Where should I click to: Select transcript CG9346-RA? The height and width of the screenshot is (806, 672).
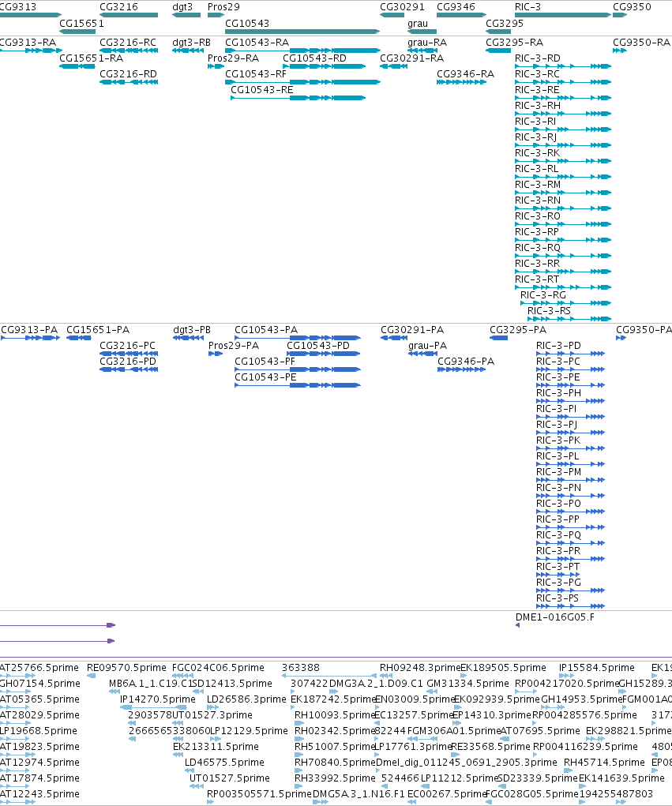pos(465,74)
